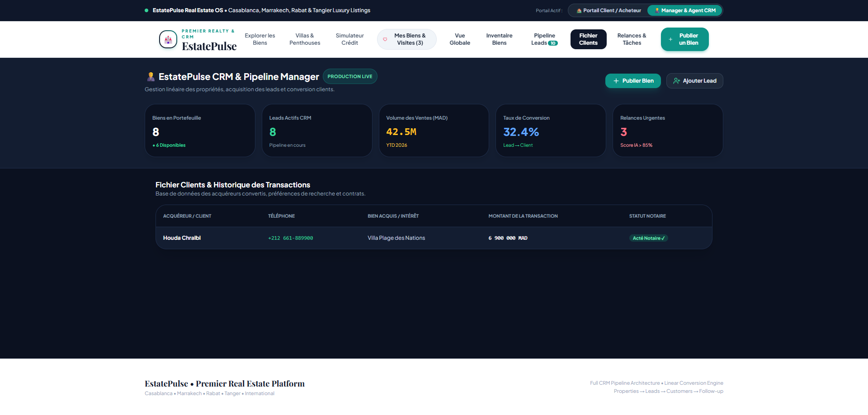Click the Fichier Clients & Historique heading
This screenshot has height=415, width=868.
coord(233,185)
